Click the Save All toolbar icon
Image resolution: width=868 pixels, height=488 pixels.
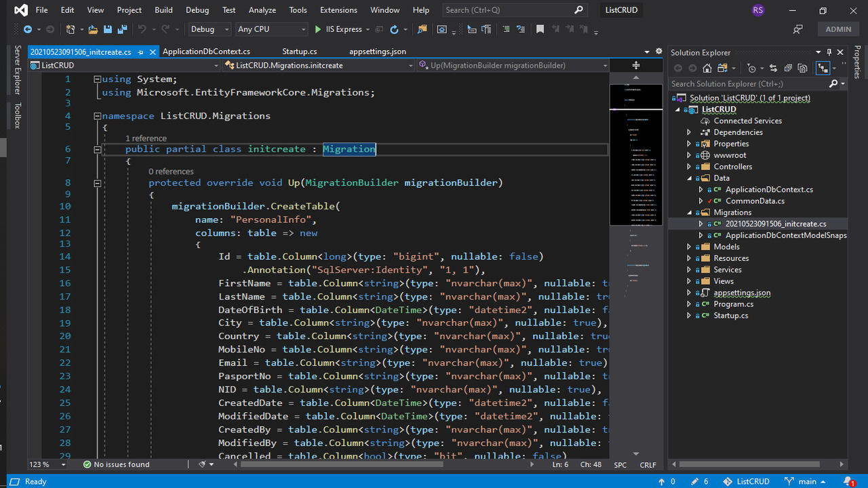tap(122, 29)
